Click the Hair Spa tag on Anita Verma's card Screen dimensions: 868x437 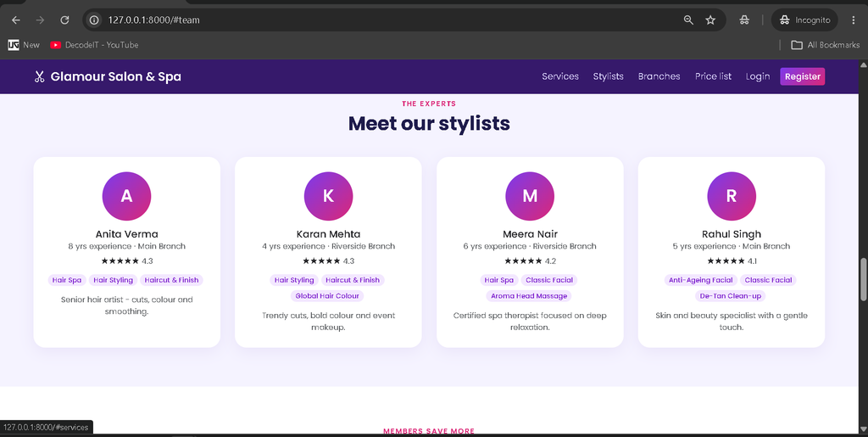[x=67, y=280]
